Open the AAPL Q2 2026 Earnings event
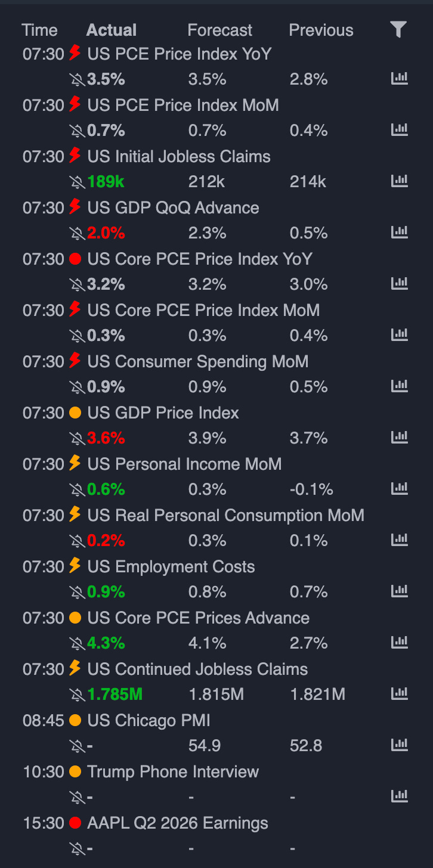 click(178, 823)
